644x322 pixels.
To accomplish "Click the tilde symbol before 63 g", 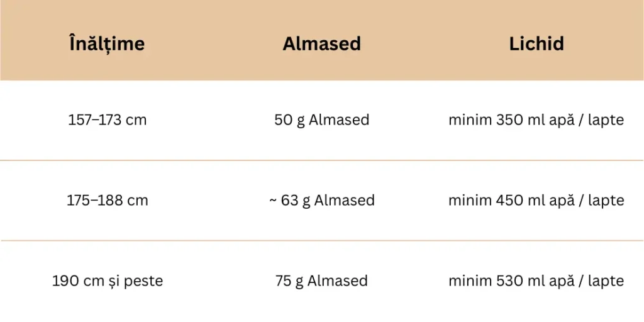I will coord(274,201).
